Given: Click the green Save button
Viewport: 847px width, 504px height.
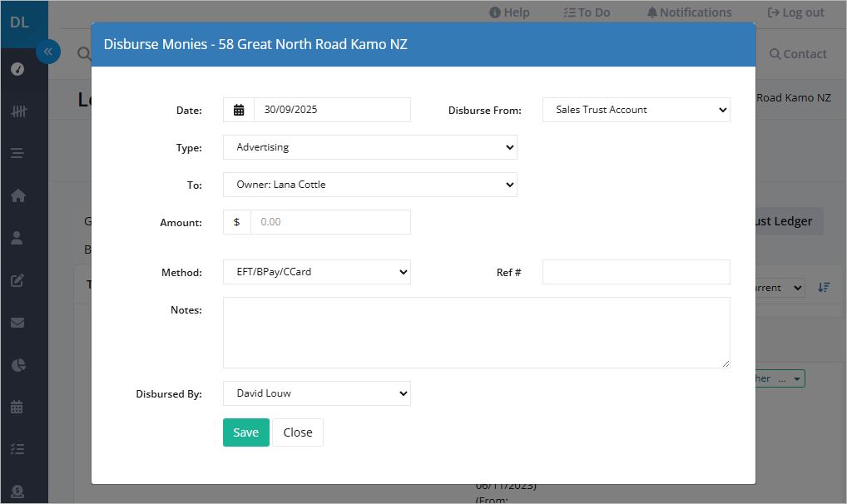Looking at the screenshot, I should coord(245,432).
